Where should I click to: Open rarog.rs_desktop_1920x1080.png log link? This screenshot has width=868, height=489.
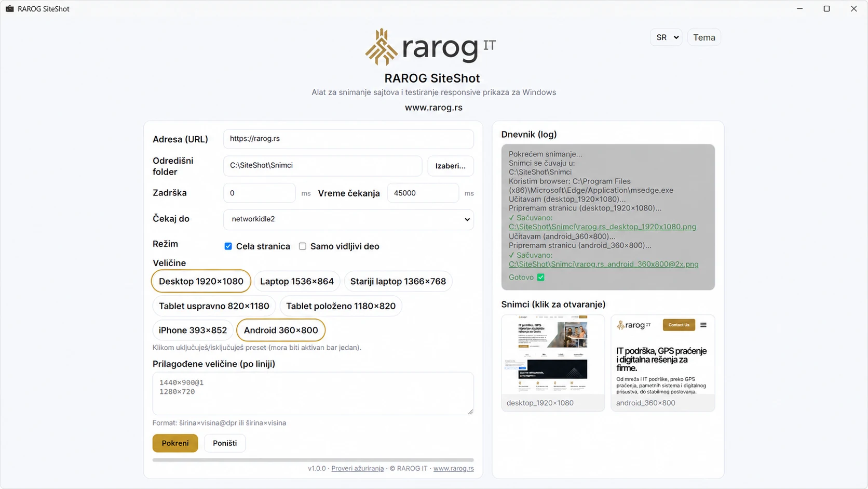click(602, 227)
